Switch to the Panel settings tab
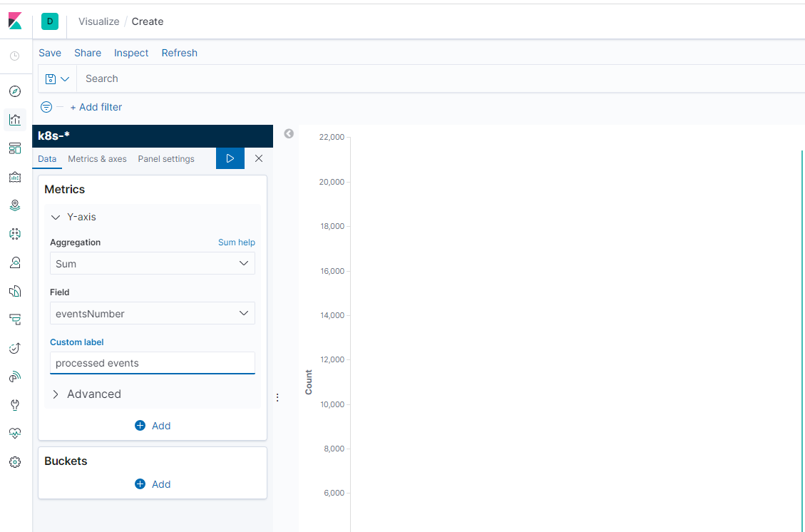 (166, 159)
